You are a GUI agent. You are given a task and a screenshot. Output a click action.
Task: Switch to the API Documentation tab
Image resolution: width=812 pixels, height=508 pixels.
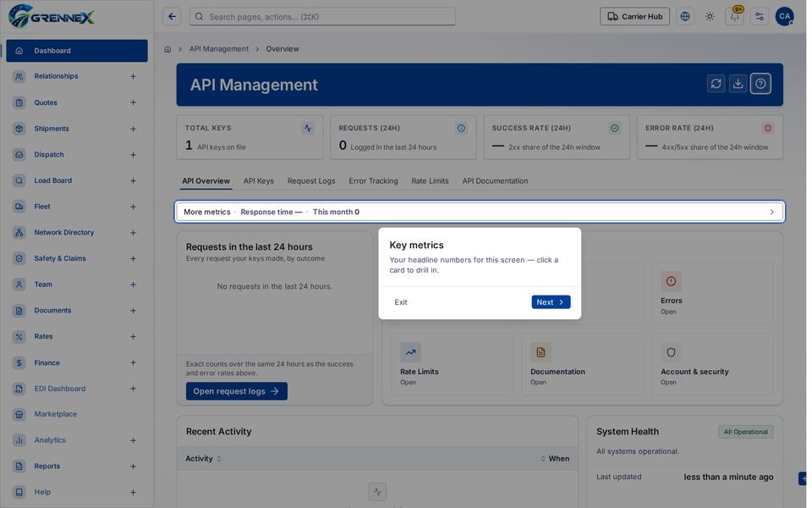pyautogui.click(x=495, y=181)
